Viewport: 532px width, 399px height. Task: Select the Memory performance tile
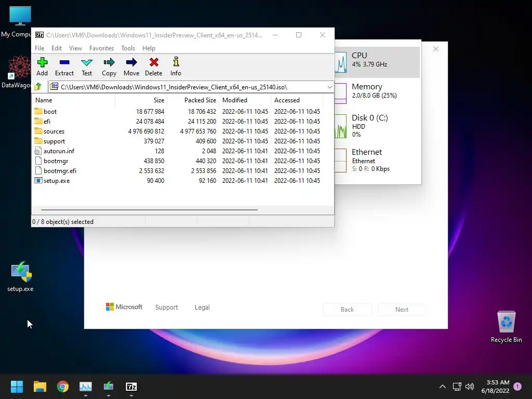click(377, 93)
